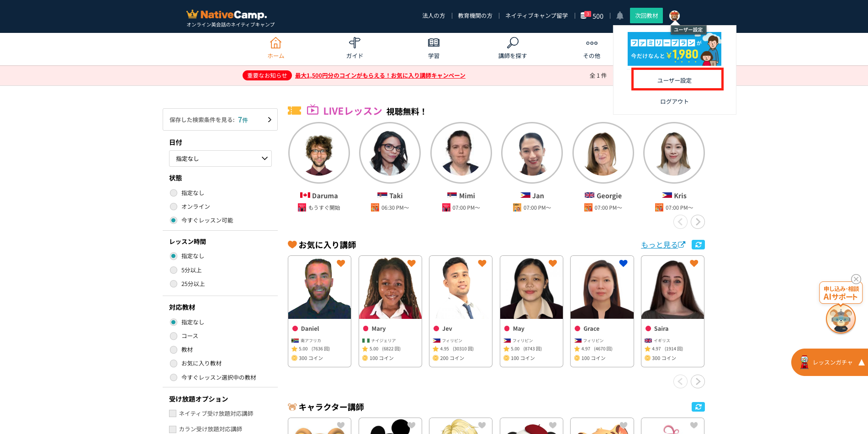Click the notification bell icon
This screenshot has width=868, height=434.
619,16
